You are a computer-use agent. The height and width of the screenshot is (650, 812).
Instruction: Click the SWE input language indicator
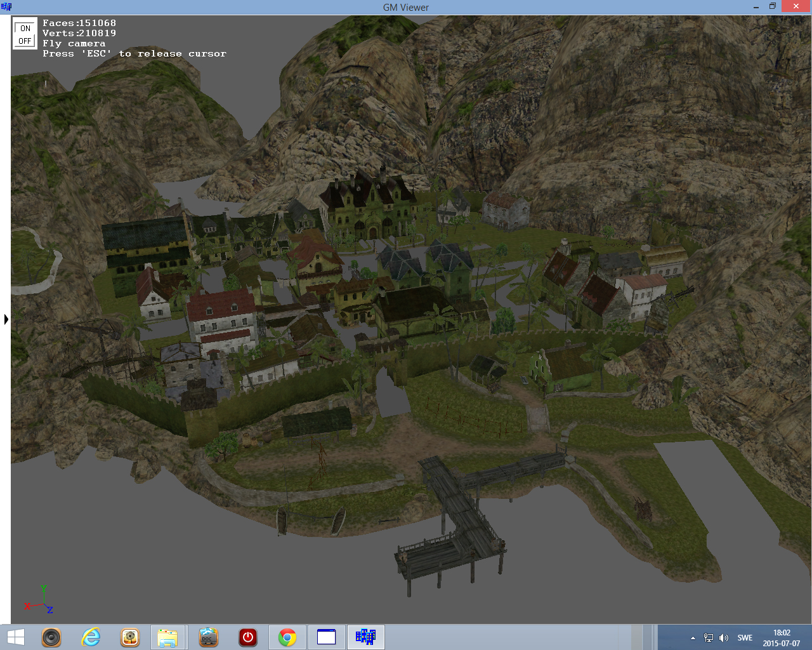point(745,638)
